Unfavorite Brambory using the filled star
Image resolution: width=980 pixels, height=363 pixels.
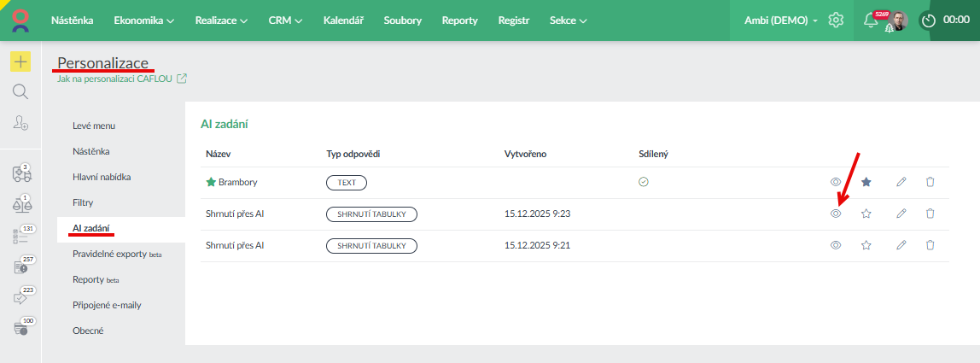click(866, 182)
